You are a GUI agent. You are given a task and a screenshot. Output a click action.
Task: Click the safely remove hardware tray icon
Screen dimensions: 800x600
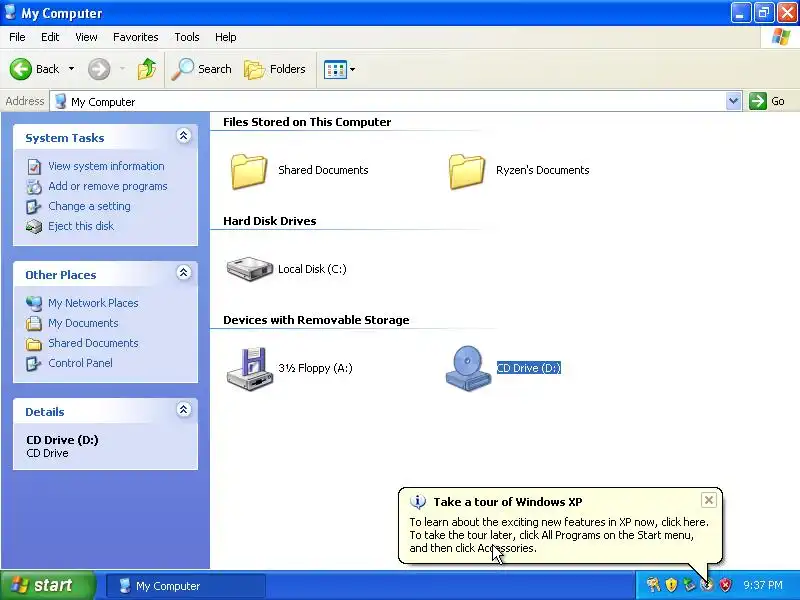pos(689,585)
